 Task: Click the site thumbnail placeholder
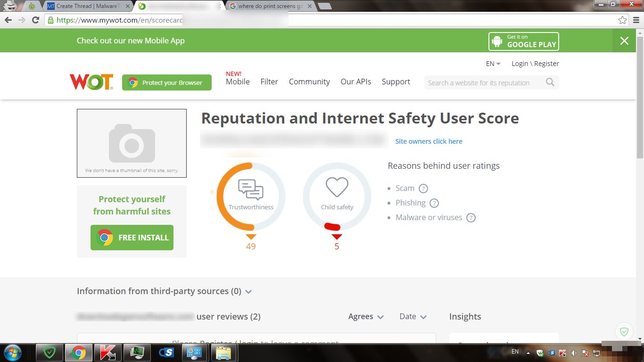point(132,143)
